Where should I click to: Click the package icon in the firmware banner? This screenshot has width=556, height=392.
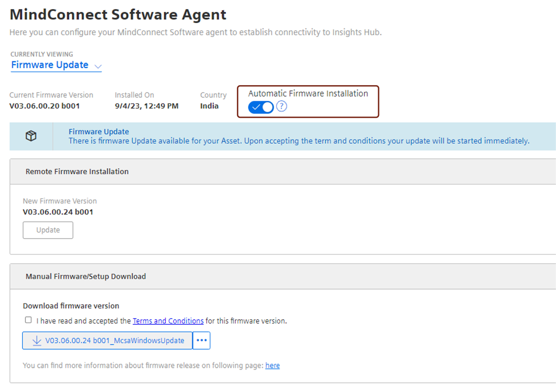(31, 136)
